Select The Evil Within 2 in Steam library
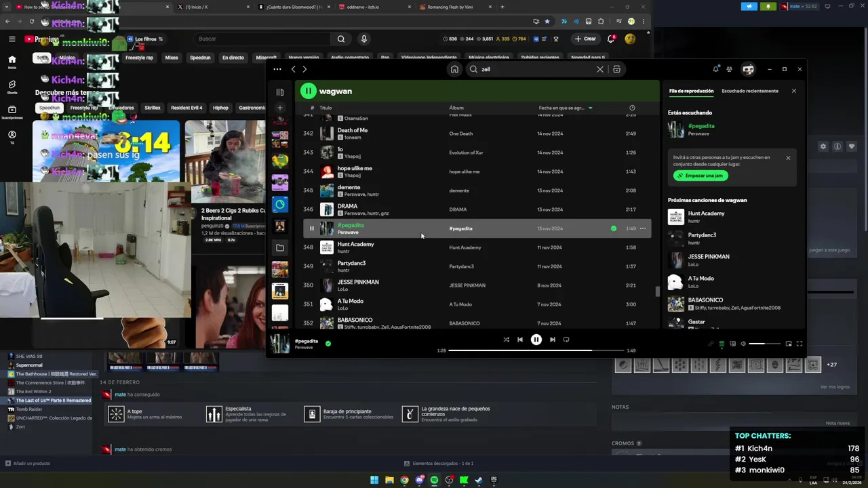The image size is (868, 488). point(33,391)
